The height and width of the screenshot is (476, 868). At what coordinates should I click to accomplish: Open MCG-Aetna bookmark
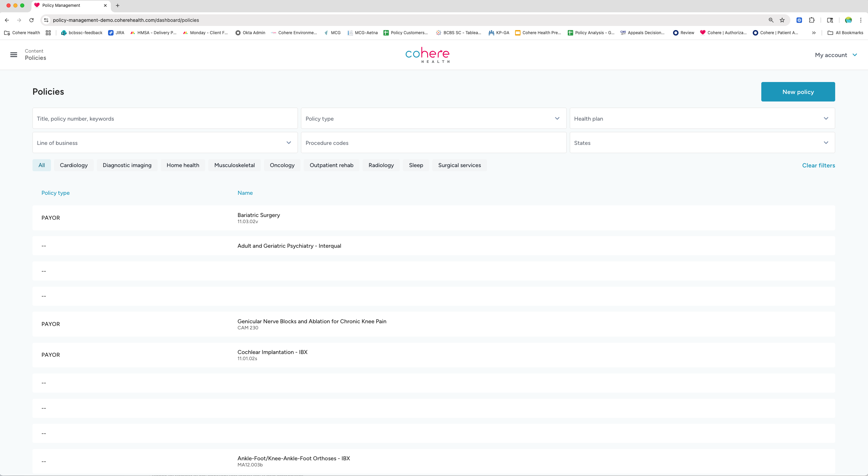[x=363, y=33]
